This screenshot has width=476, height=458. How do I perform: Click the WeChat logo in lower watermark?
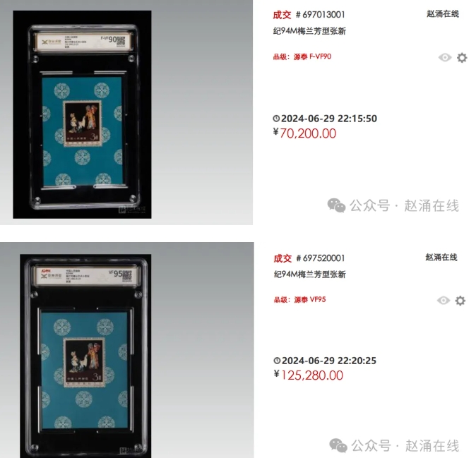click(x=338, y=445)
